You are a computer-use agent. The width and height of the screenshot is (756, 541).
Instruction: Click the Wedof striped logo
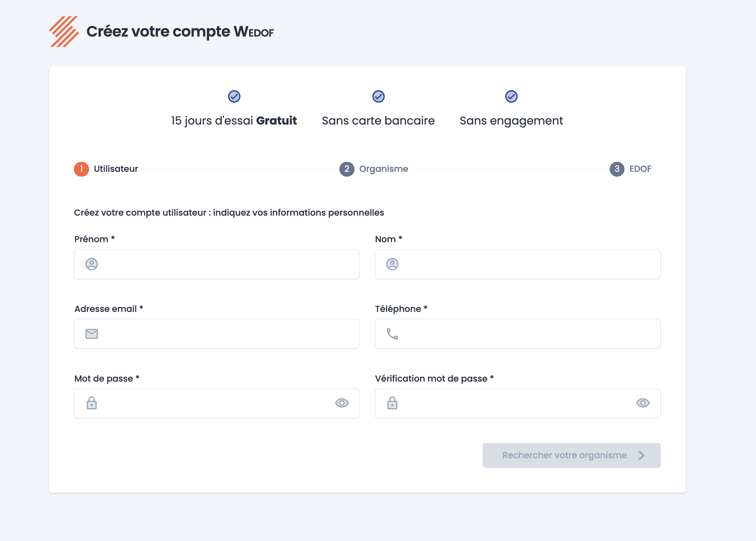pyautogui.click(x=64, y=31)
